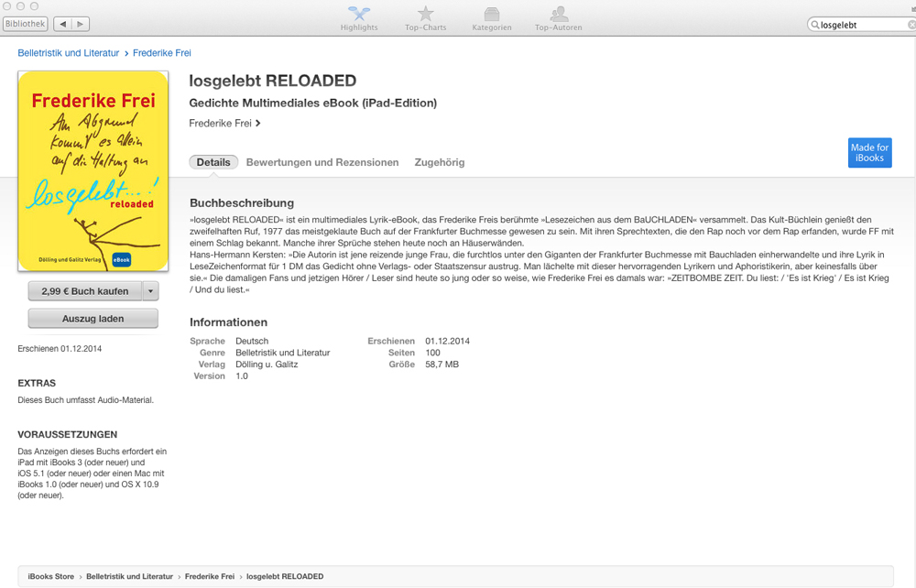This screenshot has width=916, height=588.
Task: Open Belletristik und Literatur in bottom breadcrumb
Action: pyautogui.click(x=130, y=576)
